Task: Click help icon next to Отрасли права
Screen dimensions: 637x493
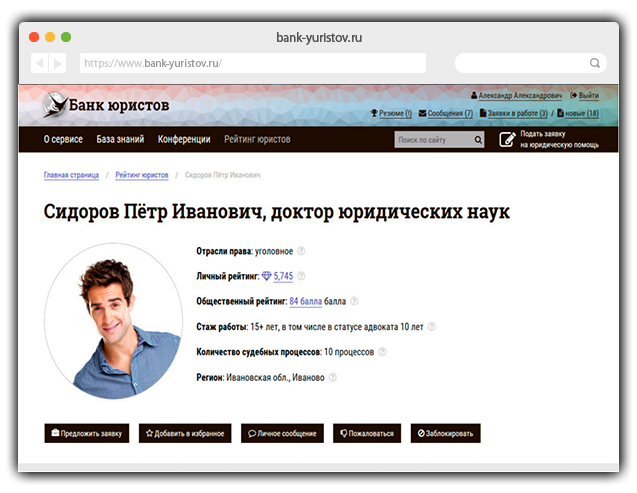Action: click(301, 251)
